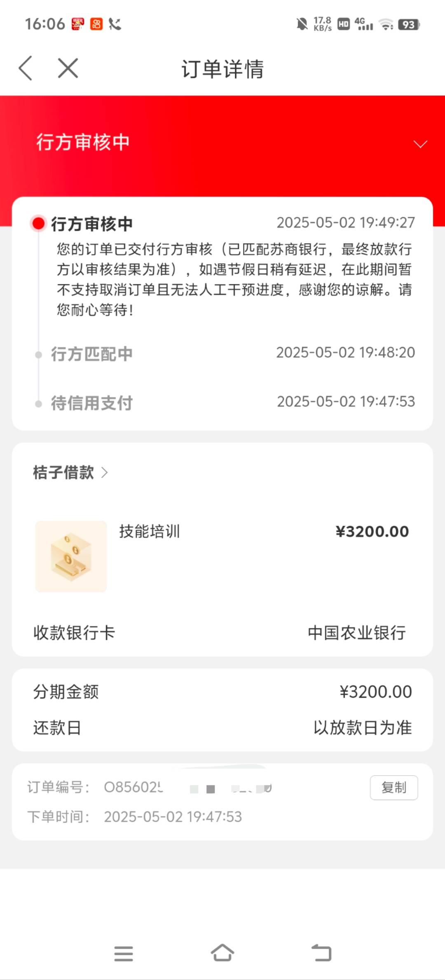Image resolution: width=445 pixels, height=980 pixels.
Task: Go to Android home screen icon
Action: pyautogui.click(x=222, y=953)
